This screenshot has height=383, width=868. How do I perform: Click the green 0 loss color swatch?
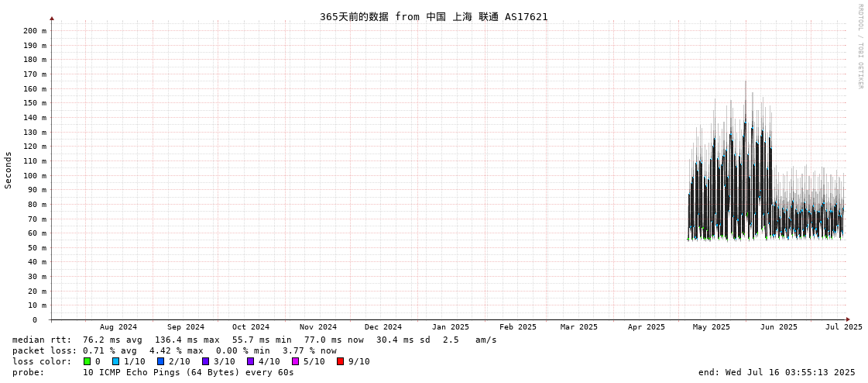(x=87, y=361)
